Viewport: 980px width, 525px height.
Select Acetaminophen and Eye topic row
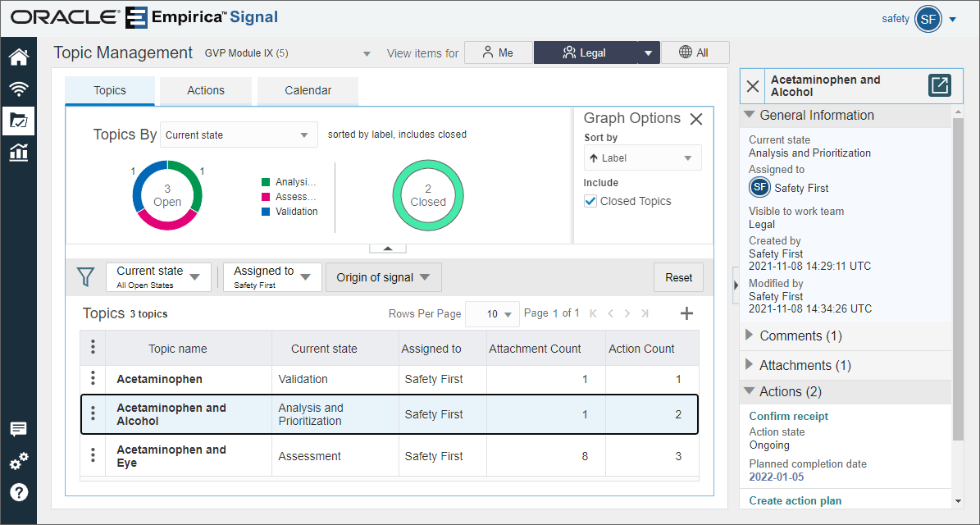click(x=390, y=456)
